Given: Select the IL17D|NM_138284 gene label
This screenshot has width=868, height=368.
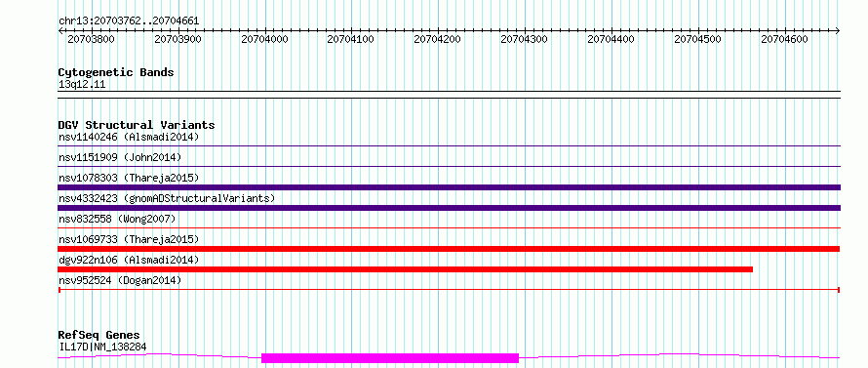Looking at the screenshot, I should [x=102, y=348].
